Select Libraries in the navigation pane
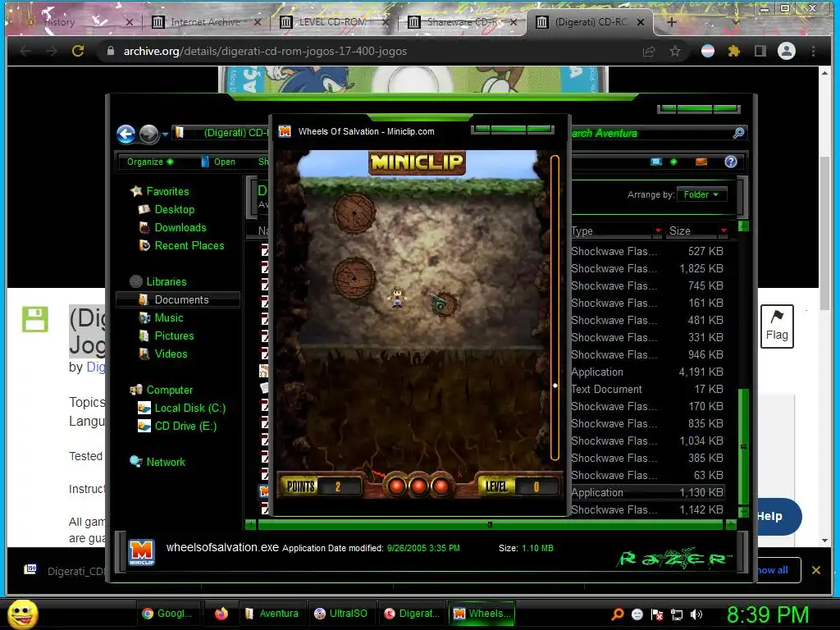The height and width of the screenshot is (630, 840). pos(158,281)
